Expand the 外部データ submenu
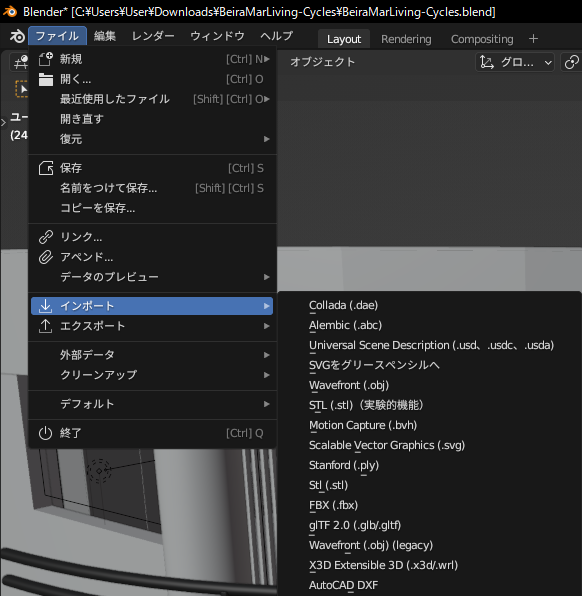Image resolution: width=582 pixels, height=596 pixels. pyautogui.click(x=152, y=355)
